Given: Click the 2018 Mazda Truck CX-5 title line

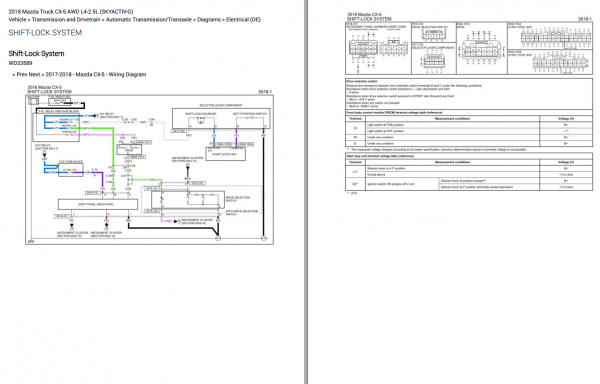Looking at the screenshot, I should pyautogui.click(x=71, y=12).
